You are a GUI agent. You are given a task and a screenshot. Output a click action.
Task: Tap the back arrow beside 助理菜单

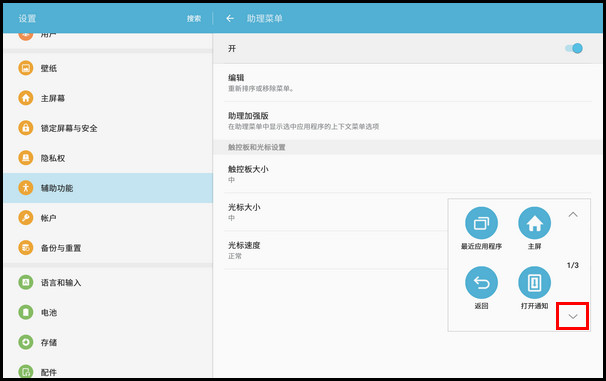click(x=230, y=19)
